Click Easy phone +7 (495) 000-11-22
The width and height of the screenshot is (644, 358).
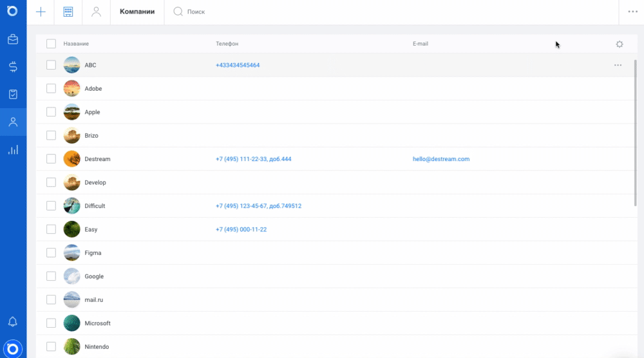pos(241,229)
